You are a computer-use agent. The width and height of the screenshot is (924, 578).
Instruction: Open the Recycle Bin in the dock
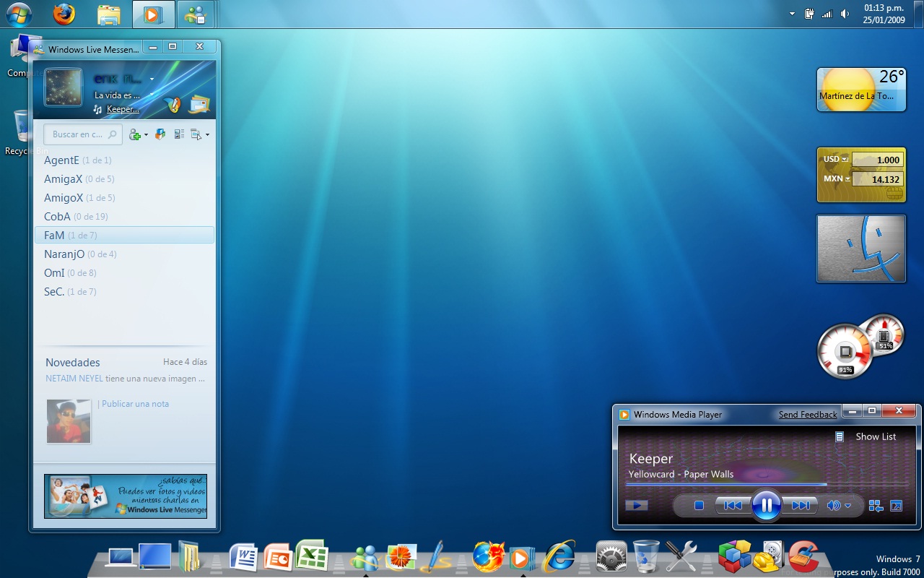646,556
